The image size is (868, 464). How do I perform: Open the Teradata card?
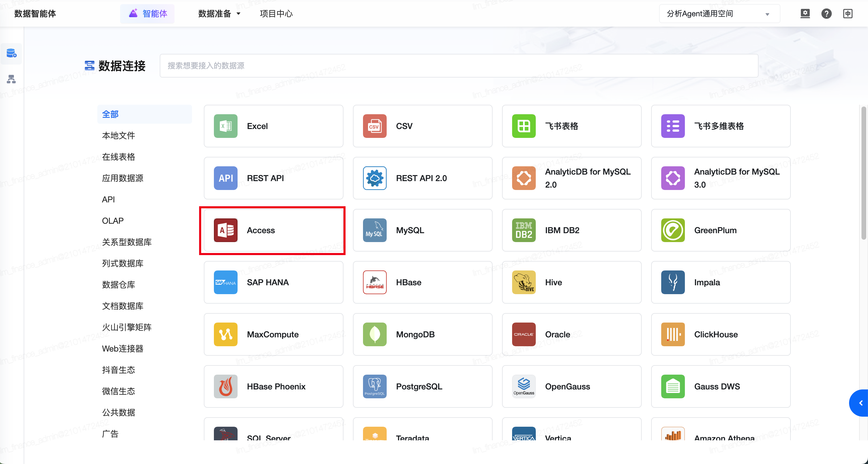422,429
